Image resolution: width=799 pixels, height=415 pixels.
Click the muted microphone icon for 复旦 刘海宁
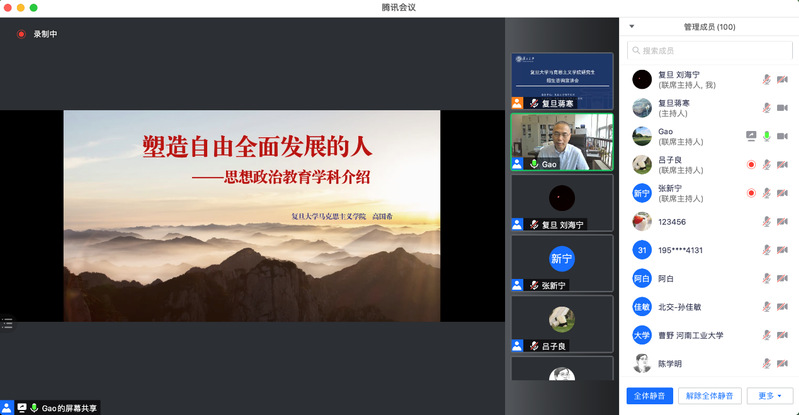(x=767, y=79)
